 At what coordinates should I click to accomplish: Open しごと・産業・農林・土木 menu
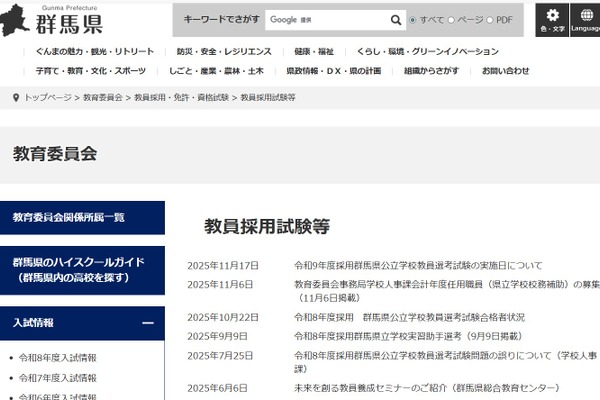click(216, 71)
